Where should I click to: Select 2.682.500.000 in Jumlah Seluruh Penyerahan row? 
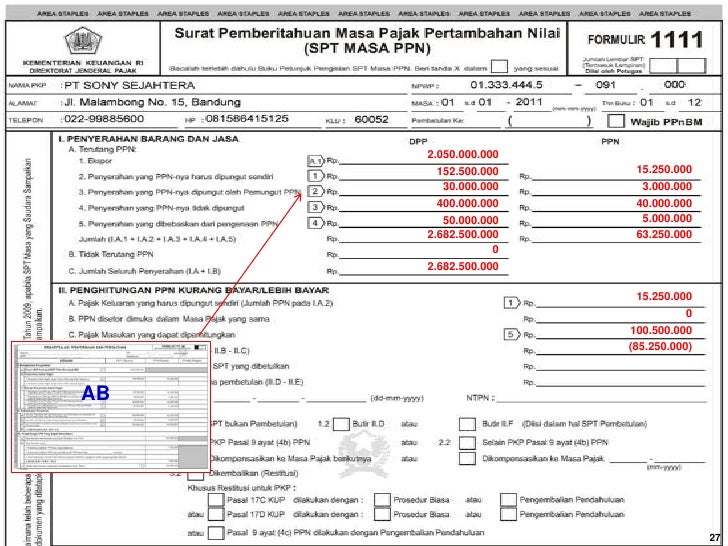(463, 266)
